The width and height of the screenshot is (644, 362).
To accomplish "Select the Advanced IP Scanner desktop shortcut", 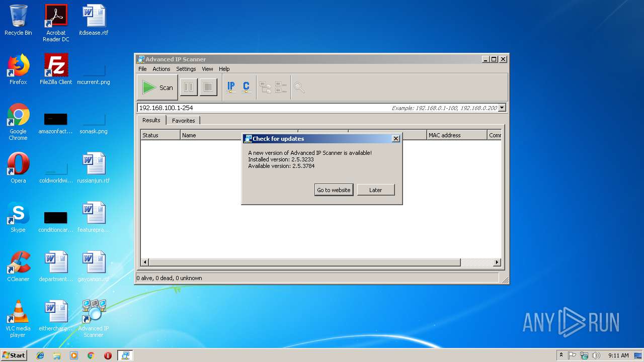I will pyautogui.click(x=94, y=319).
